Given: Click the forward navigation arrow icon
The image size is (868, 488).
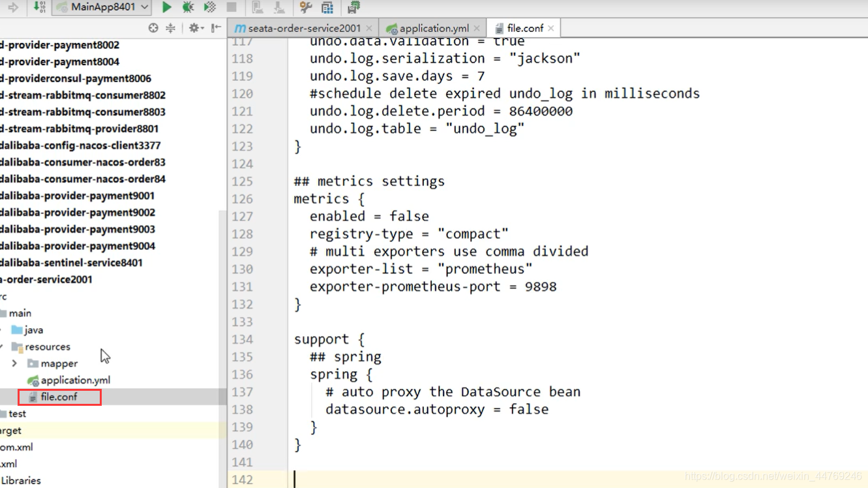Looking at the screenshot, I should click(x=12, y=7).
